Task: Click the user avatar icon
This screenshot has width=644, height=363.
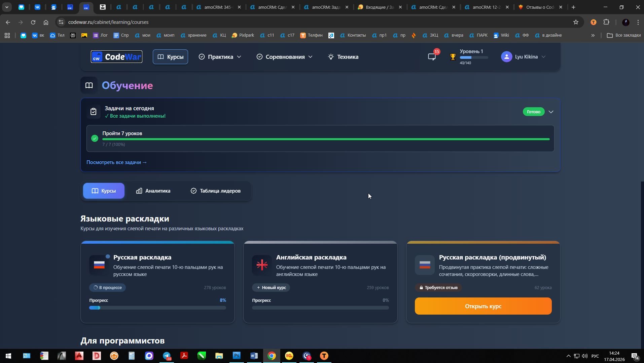Action: tap(506, 57)
